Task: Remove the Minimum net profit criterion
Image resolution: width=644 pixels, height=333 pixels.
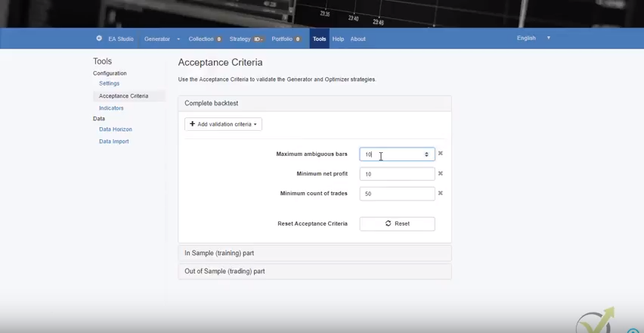Action: (440, 173)
